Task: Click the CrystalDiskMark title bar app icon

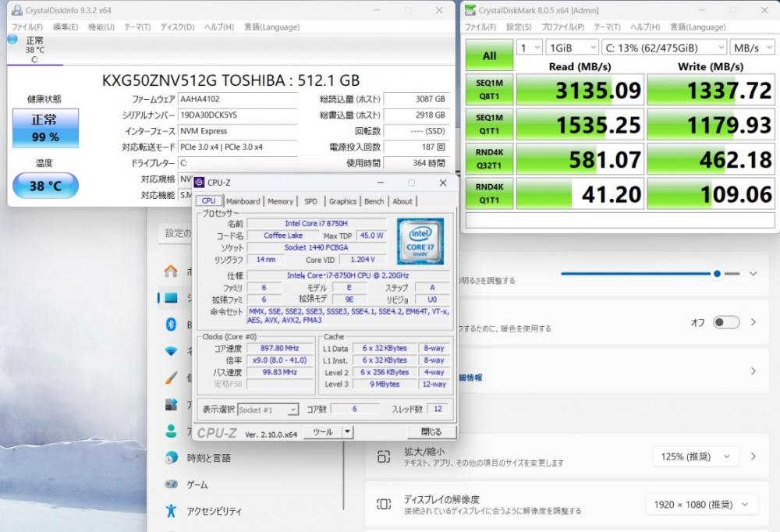Action: click(x=470, y=10)
